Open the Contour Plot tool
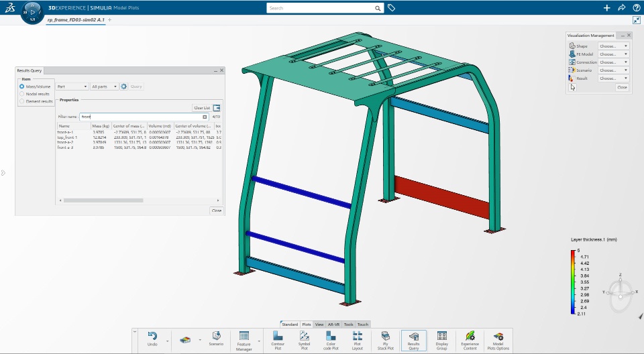 tap(278, 341)
